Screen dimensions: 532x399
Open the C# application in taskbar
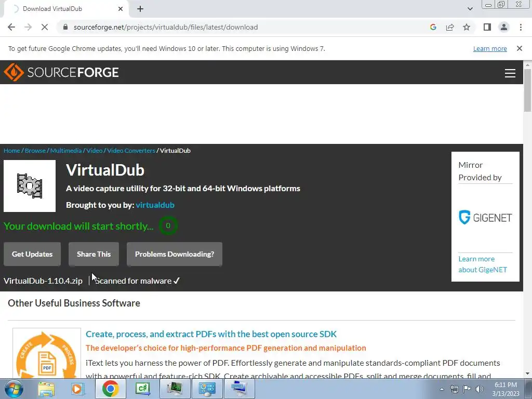coord(142,389)
